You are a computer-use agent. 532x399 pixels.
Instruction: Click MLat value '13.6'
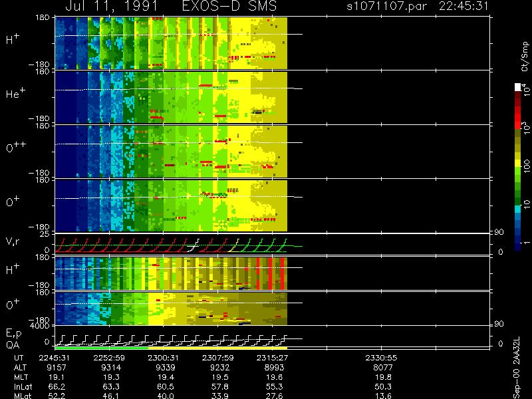(x=383, y=396)
